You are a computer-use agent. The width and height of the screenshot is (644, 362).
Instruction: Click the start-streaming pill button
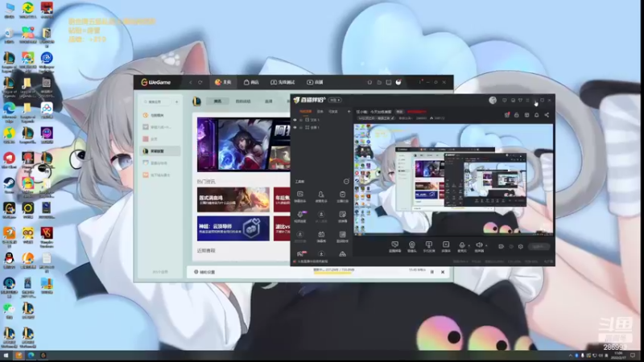pyautogui.click(x=539, y=247)
